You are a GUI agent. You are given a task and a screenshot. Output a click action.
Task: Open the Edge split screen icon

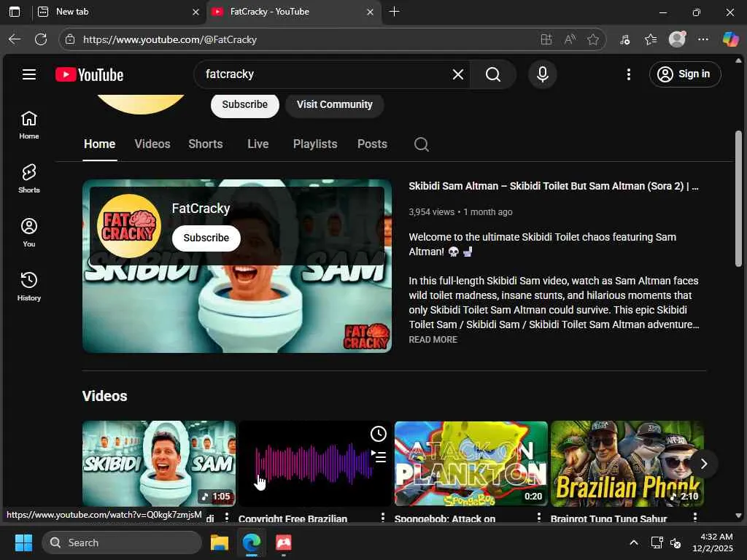[546, 39]
